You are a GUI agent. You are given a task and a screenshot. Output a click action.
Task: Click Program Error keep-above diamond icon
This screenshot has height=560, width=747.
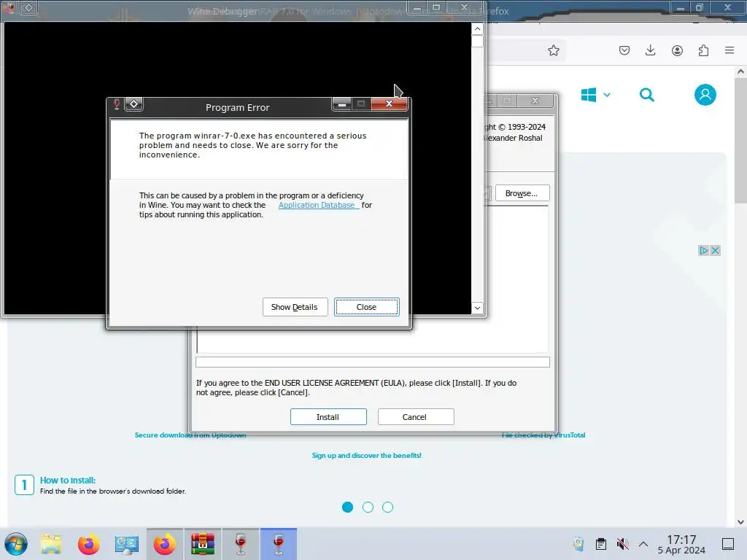click(134, 104)
